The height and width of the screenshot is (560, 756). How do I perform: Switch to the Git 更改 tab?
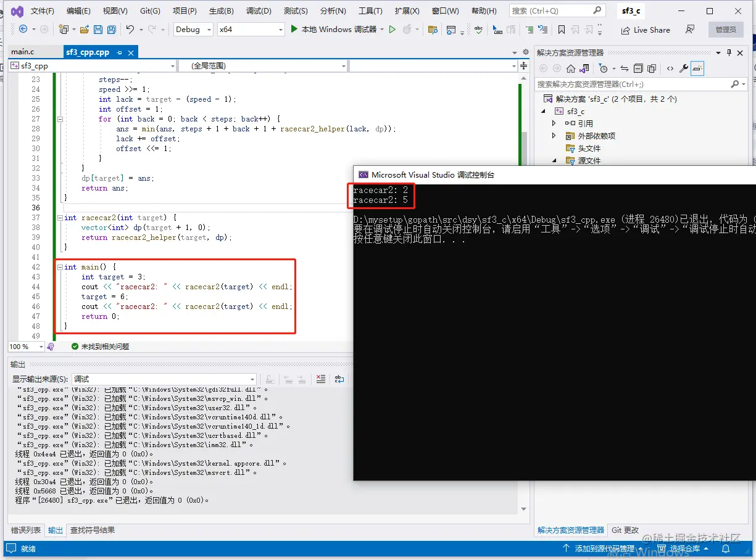(625, 530)
